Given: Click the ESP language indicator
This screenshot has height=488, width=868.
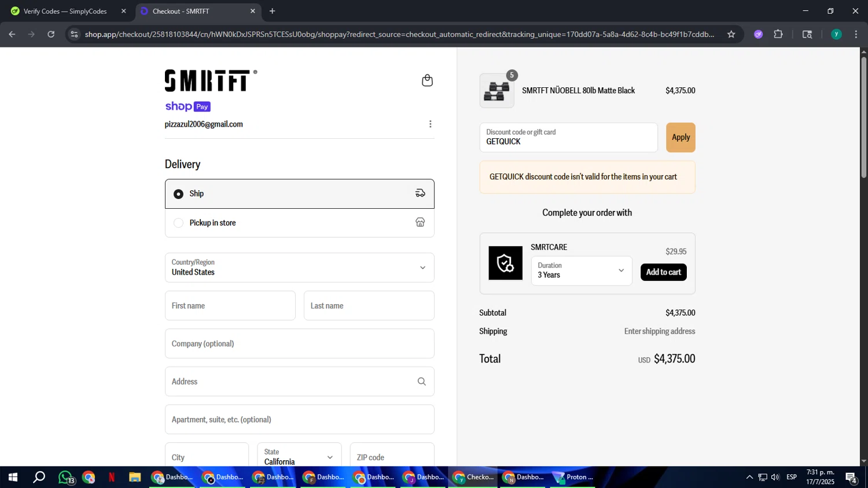Looking at the screenshot, I should (x=792, y=477).
